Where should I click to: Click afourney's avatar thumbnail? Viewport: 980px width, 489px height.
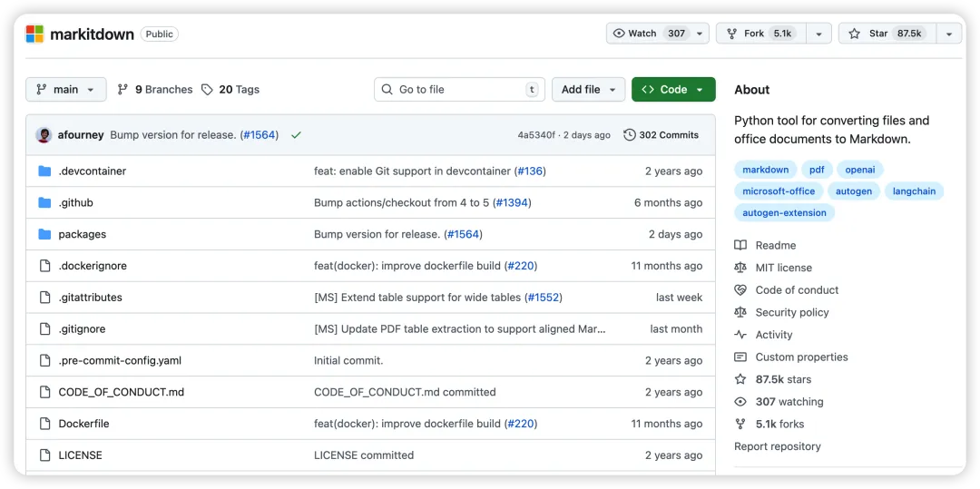click(44, 135)
